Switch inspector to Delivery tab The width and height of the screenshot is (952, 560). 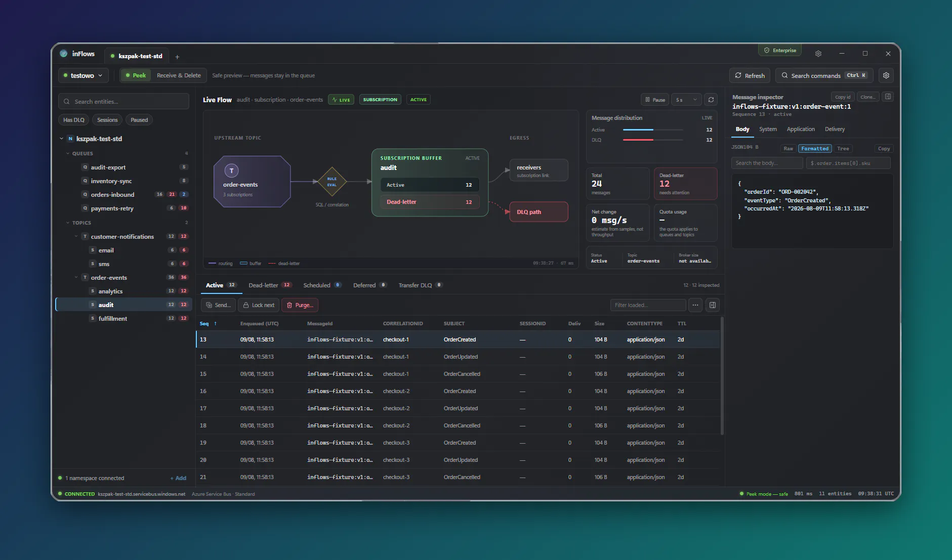(835, 130)
